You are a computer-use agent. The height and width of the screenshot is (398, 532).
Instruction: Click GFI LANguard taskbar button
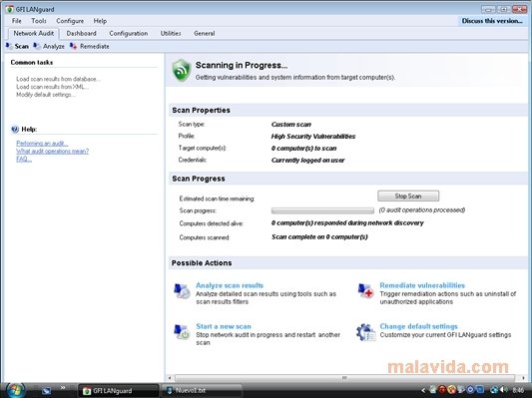[118, 391]
